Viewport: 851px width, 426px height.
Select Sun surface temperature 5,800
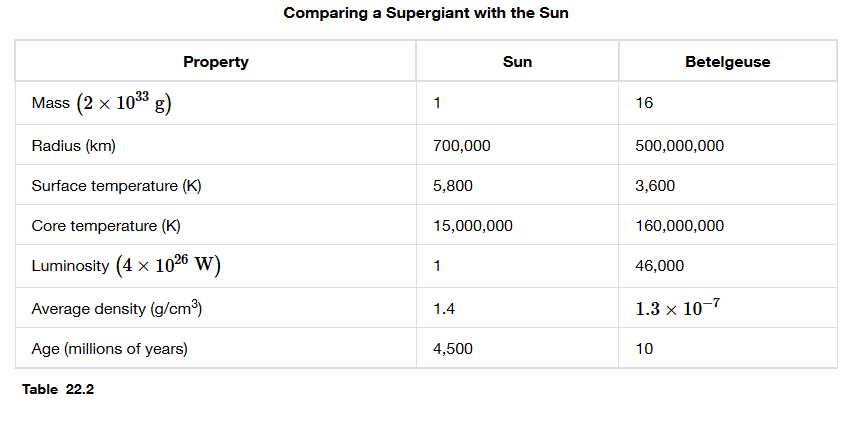pos(453,186)
